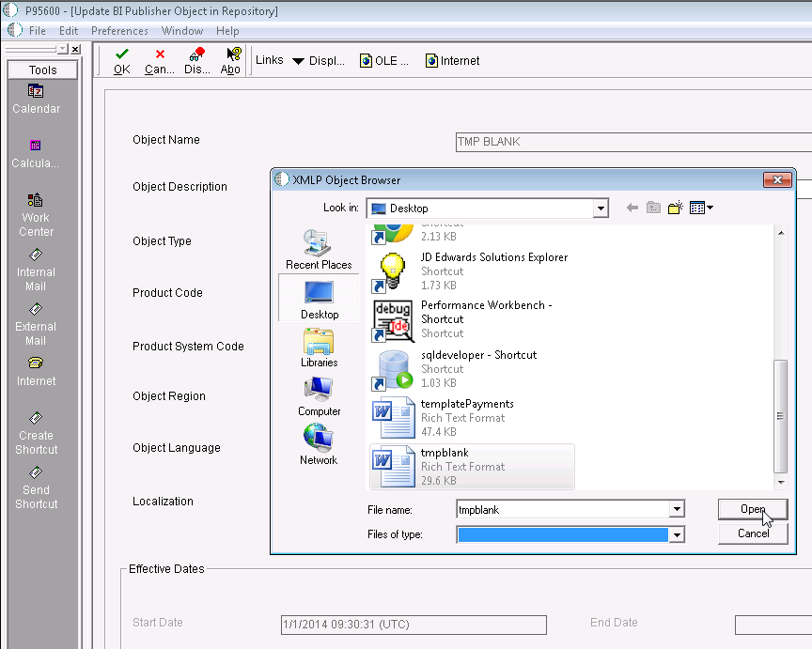The image size is (812, 649).
Task: Select Desktop in the places bar
Action: point(319,299)
